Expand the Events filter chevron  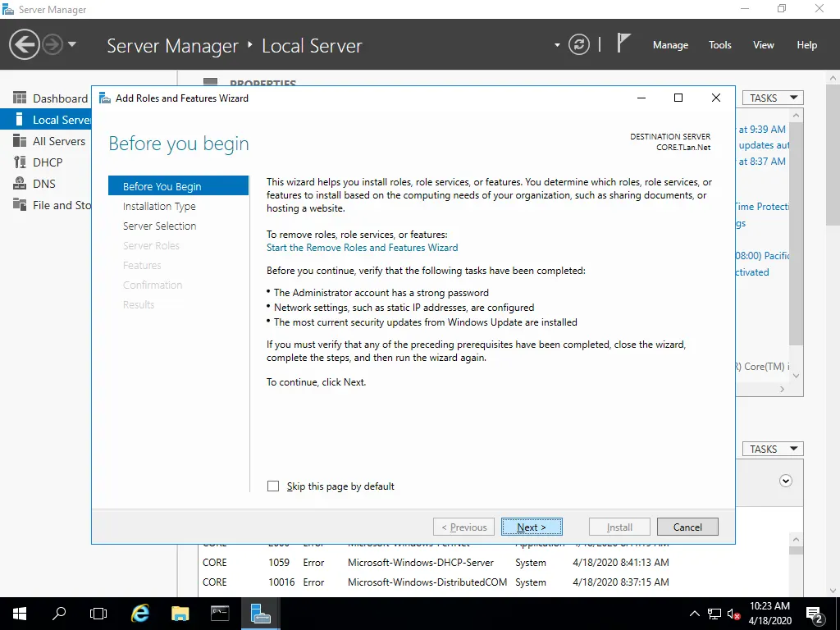click(785, 481)
